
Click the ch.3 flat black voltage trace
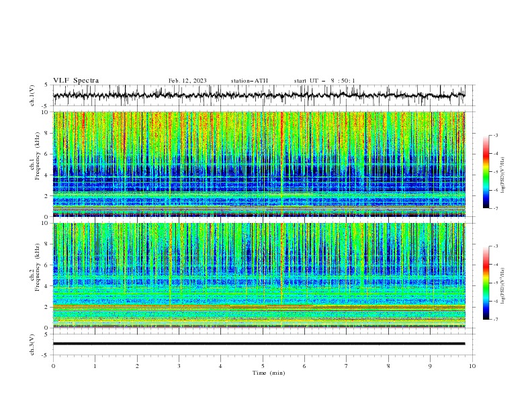click(x=259, y=344)
